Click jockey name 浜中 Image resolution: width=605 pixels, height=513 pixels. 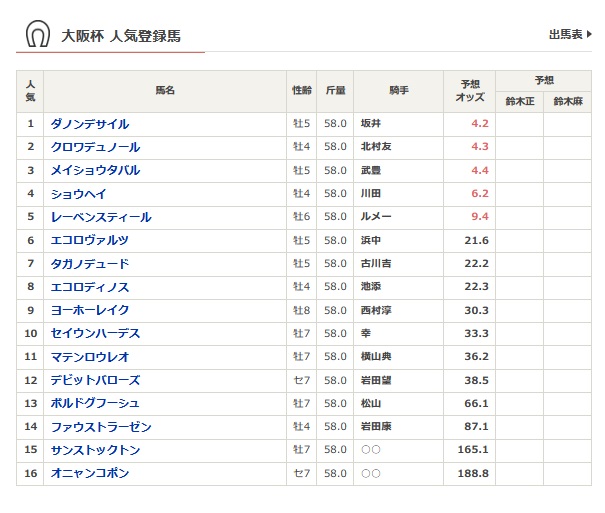point(371,240)
